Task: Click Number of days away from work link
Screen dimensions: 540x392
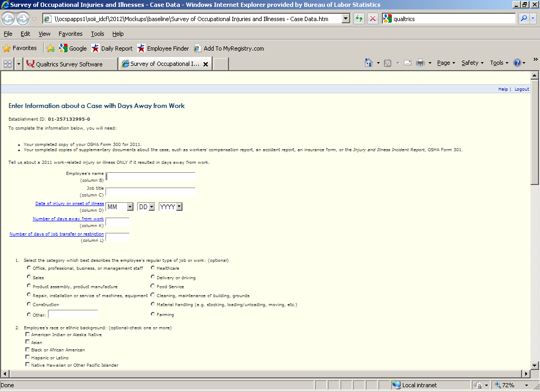Action: [68, 219]
